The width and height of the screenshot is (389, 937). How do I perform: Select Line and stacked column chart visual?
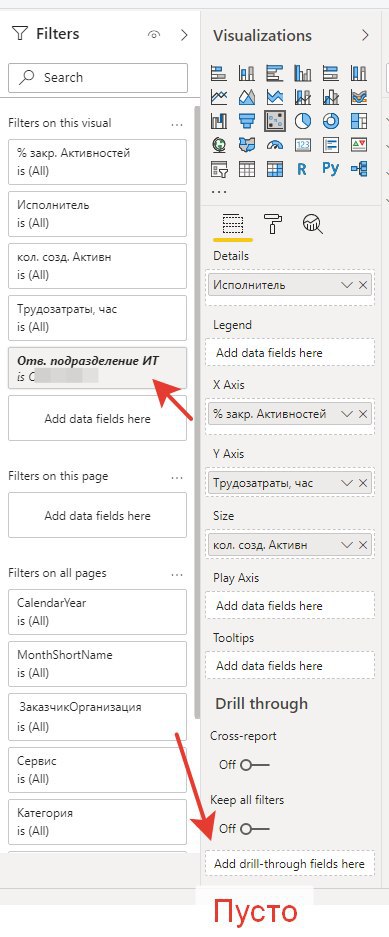coord(302,97)
